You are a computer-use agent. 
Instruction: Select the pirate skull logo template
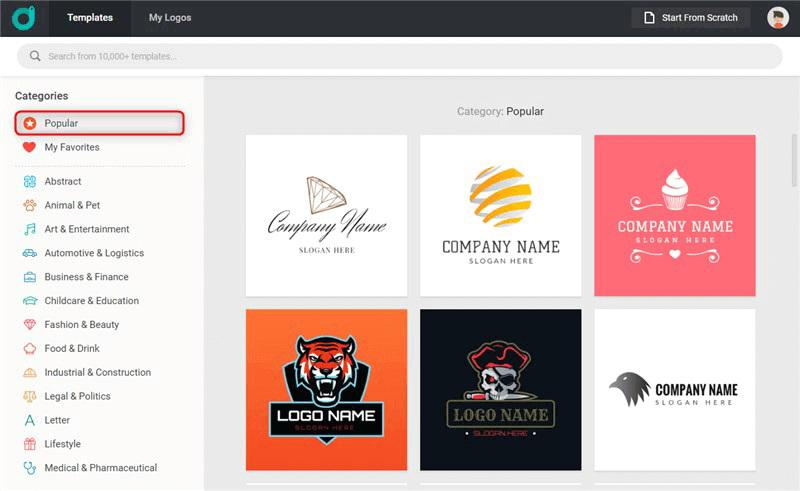pos(500,389)
